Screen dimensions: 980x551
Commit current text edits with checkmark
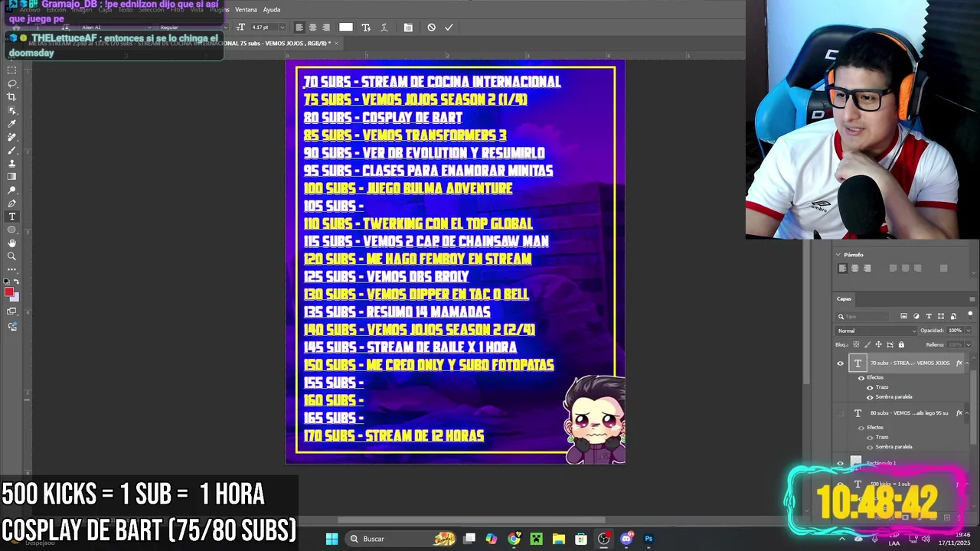pyautogui.click(x=449, y=28)
